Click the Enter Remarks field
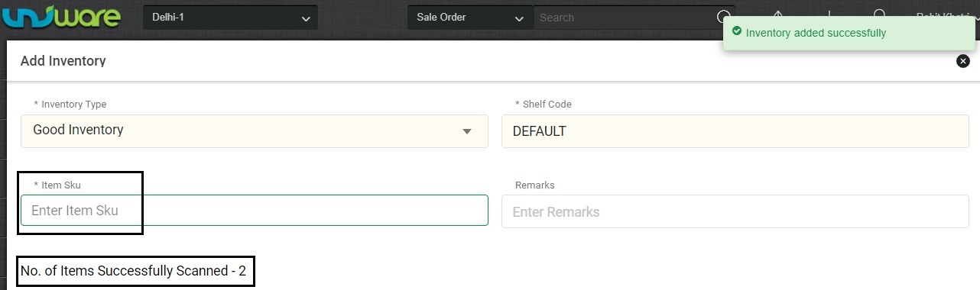Viewport: 980px width, 290px height. click(735, 211)
